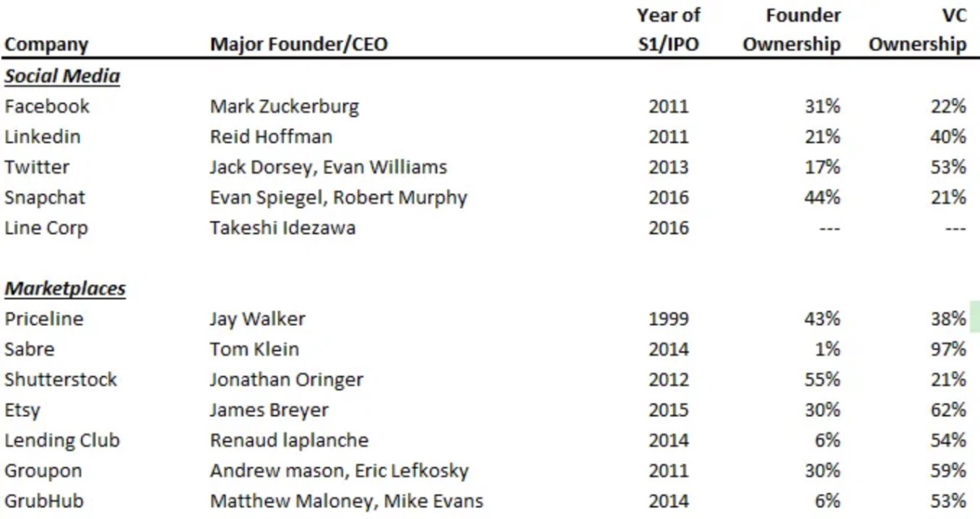Select the Mark Zuckerburg founder cell
This screenshot has height=519, width=980.
[x=284, y=106]
